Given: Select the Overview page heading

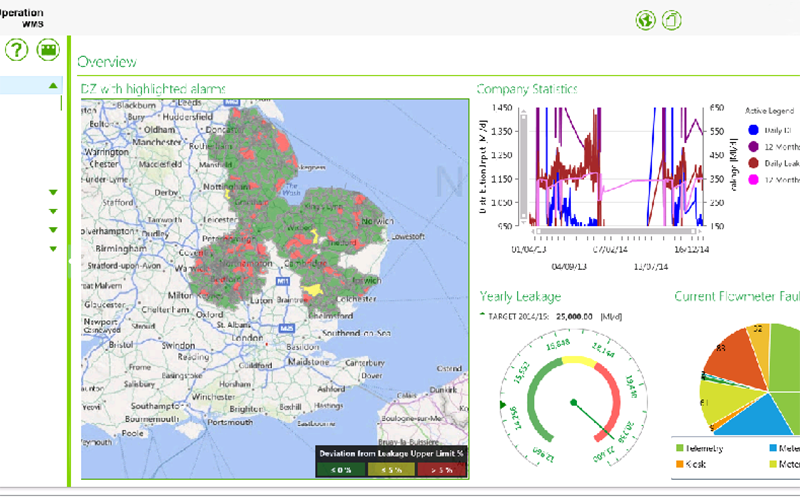Looking at the screenshot, I should click(x=107, y=61).
